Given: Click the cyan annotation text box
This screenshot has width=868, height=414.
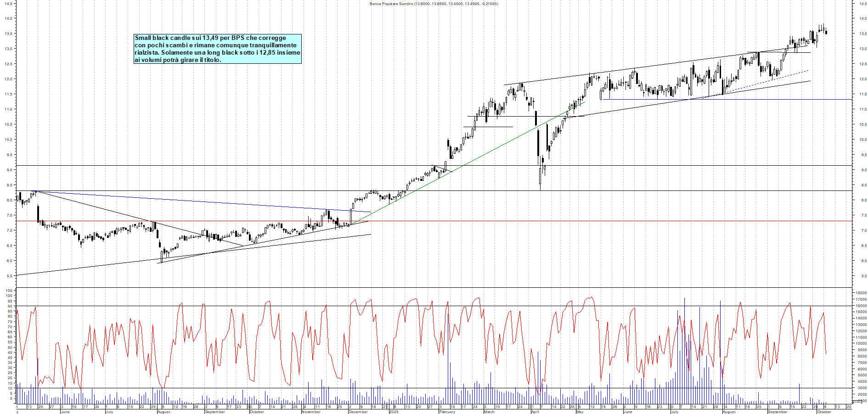Looking at the screenshot, I should click(x=217, y=49).
